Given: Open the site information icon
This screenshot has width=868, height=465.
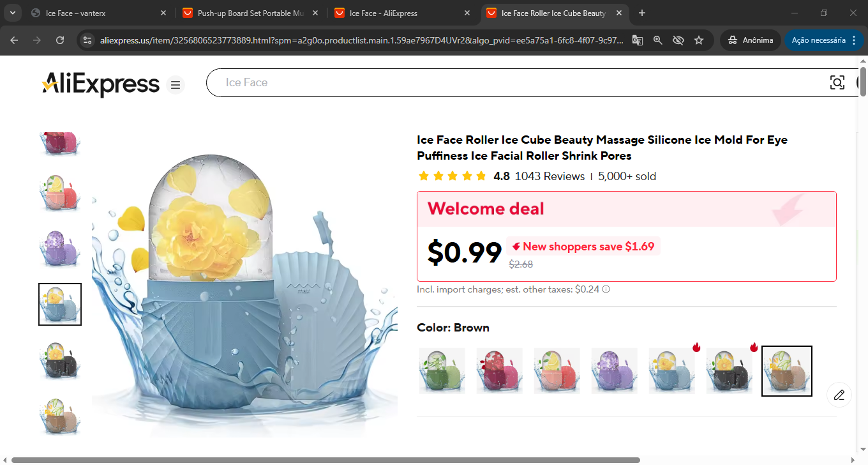Looking at the screenshot, I should pos(87,40).
